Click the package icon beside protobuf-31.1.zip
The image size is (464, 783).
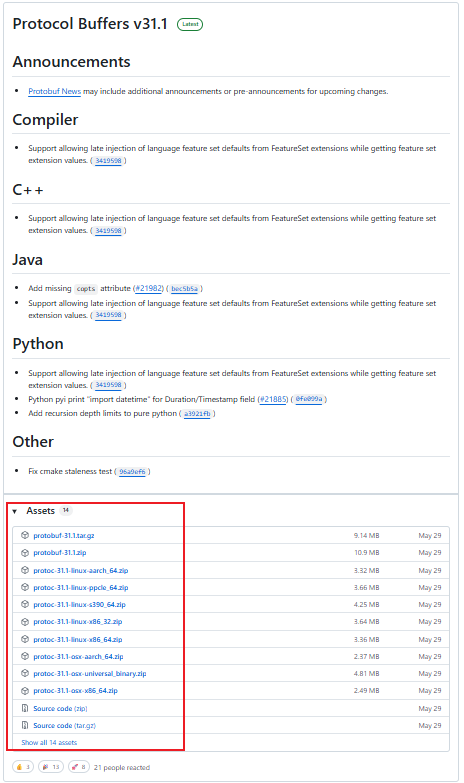tap(25, 553)
